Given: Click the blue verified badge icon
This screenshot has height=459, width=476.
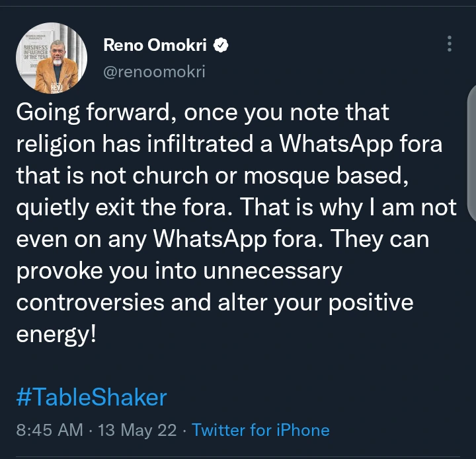Looking at the screenshot, I should [223, 46].
